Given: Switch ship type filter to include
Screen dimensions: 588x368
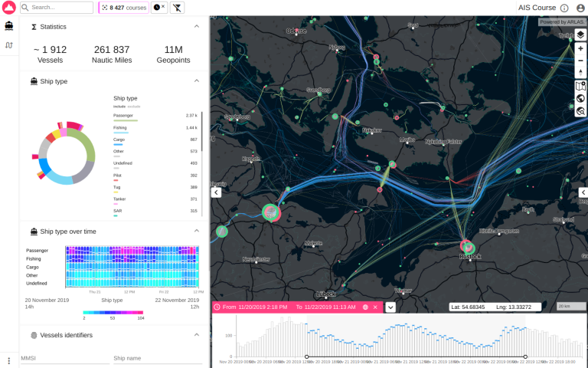Looking at the screenshot, I should (119, 107).
